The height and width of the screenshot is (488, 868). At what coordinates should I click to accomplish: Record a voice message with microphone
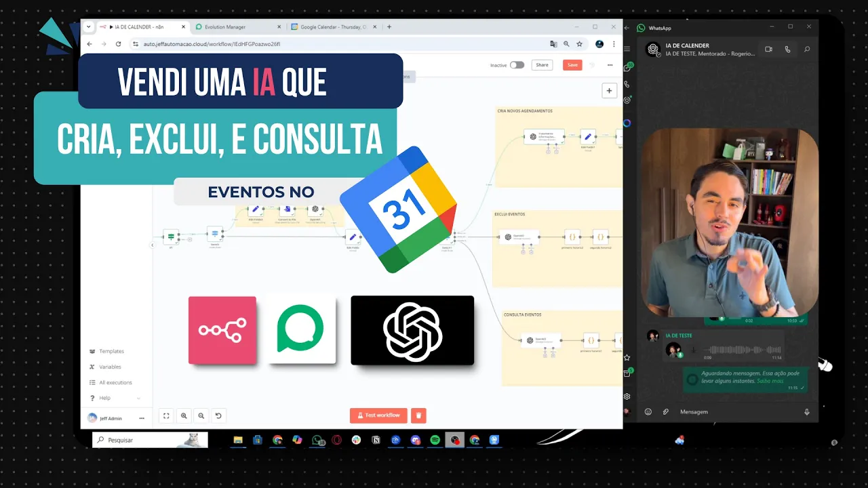click(806, 411)
